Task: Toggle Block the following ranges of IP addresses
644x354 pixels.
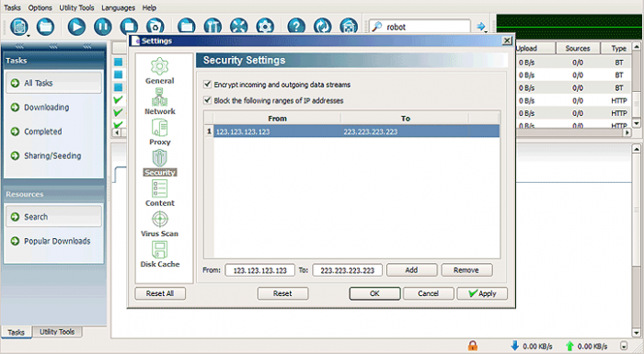Action: pos(207,100)
